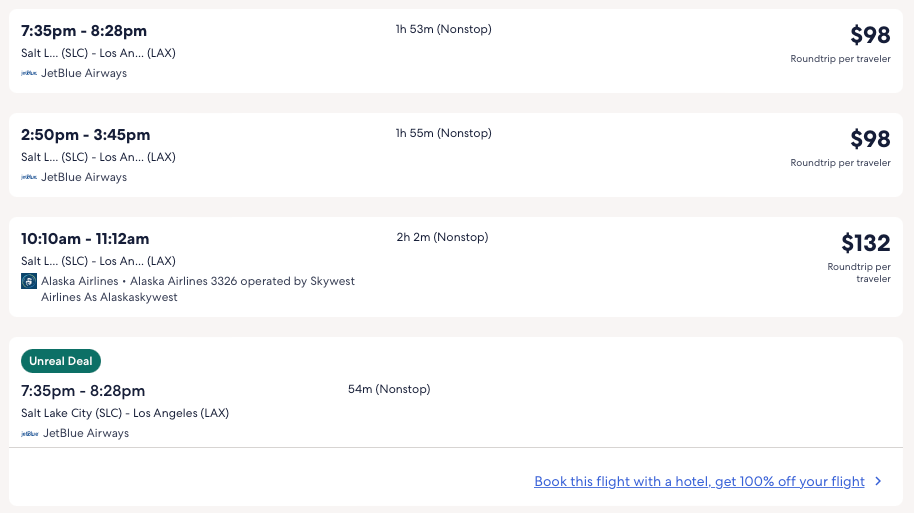The image size is (914, 513).
Task: Click JetBlue logo on the 2:50pm flight
Action: coord(29,177)
